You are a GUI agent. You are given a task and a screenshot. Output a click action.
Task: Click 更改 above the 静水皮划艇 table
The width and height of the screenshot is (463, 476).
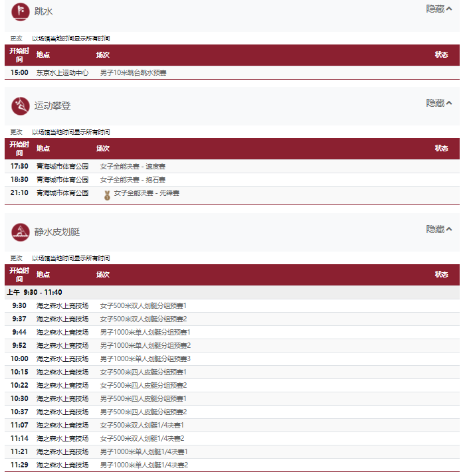(17, 258)
